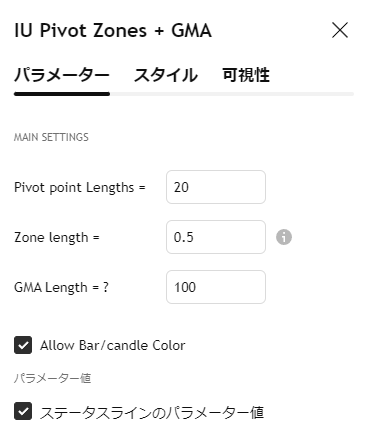Toggle the ステータスラインのパラメーター値 checkbox
Image resolution: width=371 pixels, height=438 pixels.
click(23, 411)
